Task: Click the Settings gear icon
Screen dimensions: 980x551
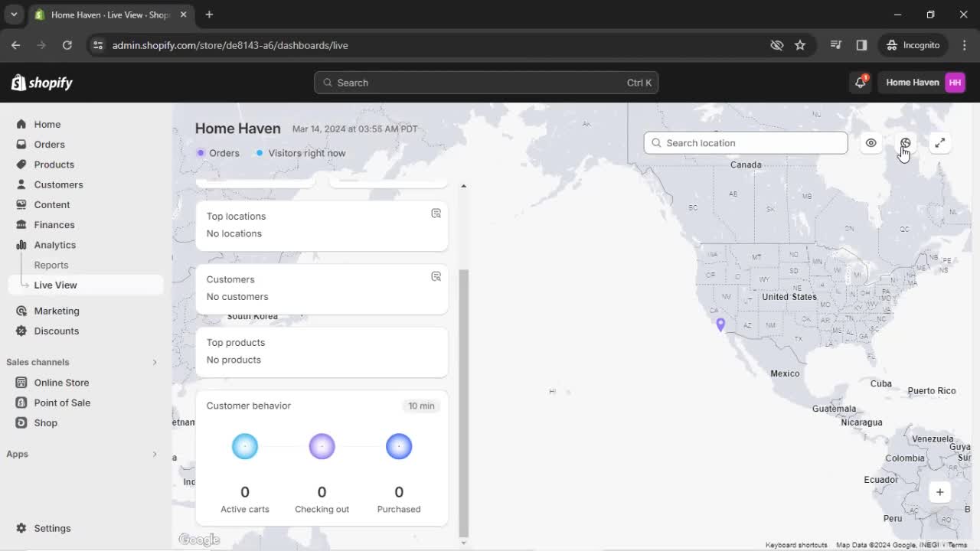Action: [x=21, y=528]
